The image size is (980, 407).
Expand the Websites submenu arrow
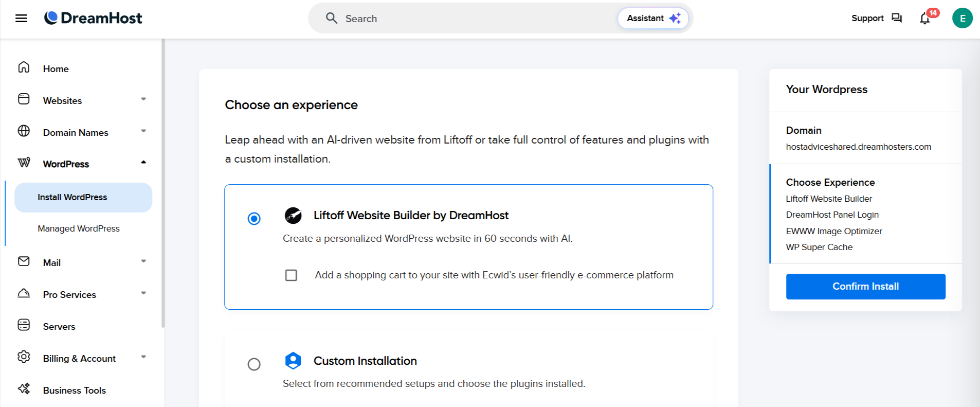[x=143, y=99]
